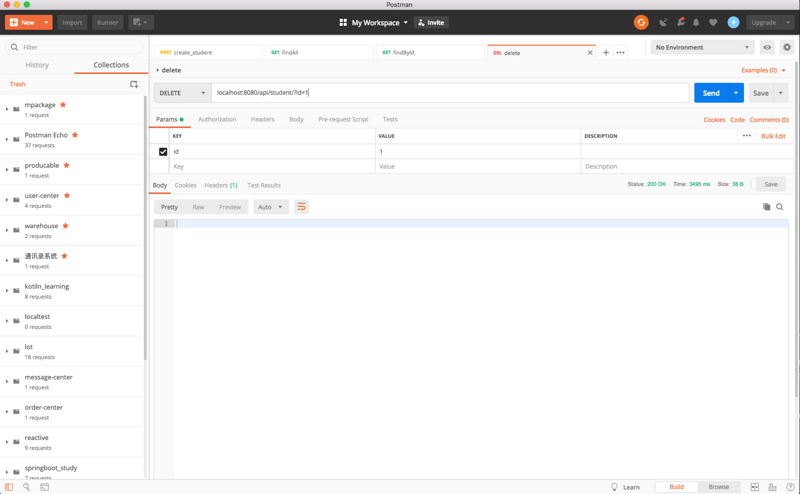Switch to Browse mode
800x494 pixels.
(x=718, y=487)
